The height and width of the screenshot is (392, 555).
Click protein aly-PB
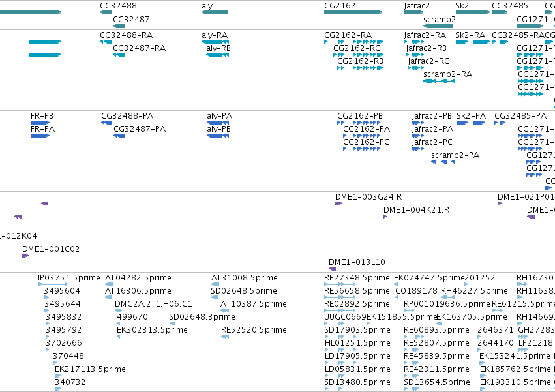(x=218, y=129)
